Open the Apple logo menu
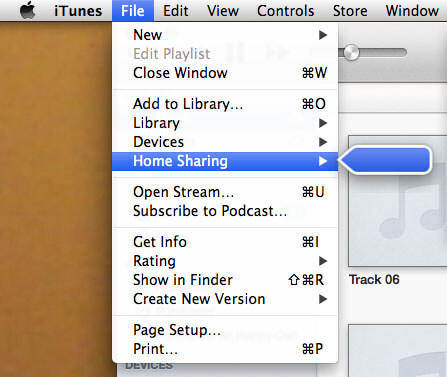 point(28,10)
